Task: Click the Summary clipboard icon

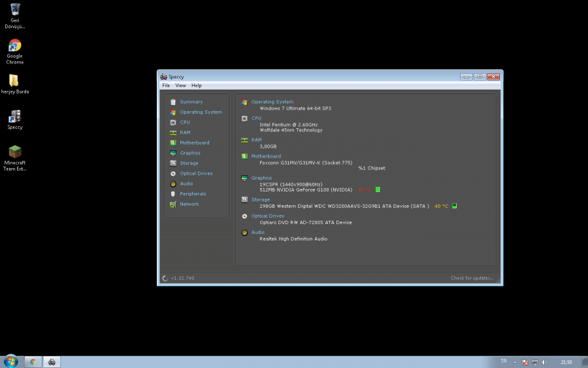Action: 173,102
